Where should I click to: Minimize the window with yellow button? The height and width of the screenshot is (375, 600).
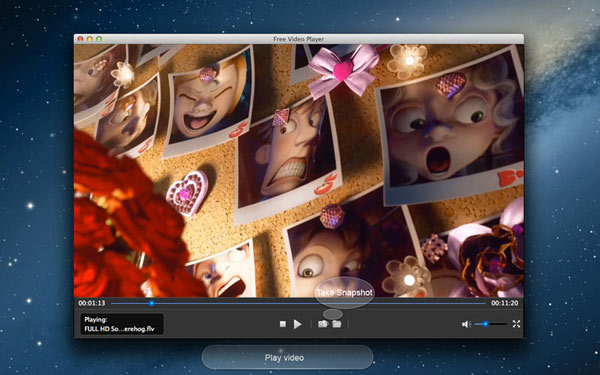pyautogui.click(x=90, y=39)
